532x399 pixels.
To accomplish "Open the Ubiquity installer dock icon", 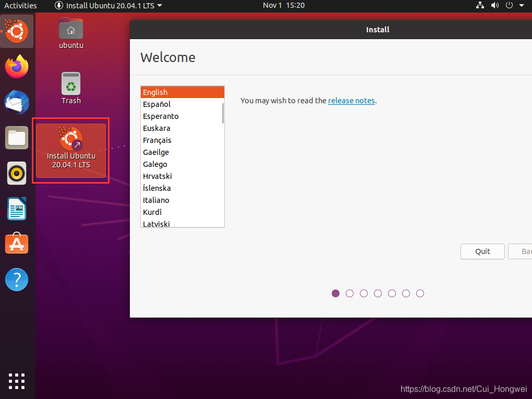I will pos(17,31).
